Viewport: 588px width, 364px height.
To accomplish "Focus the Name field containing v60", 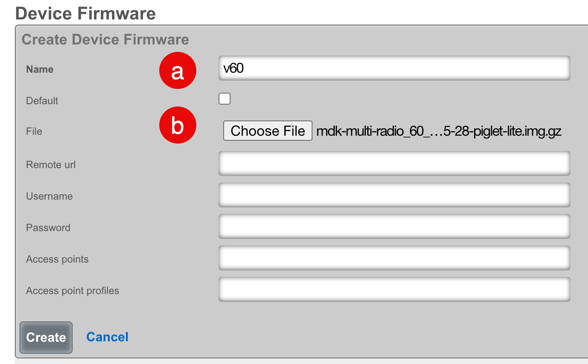I will pos(394,69).
